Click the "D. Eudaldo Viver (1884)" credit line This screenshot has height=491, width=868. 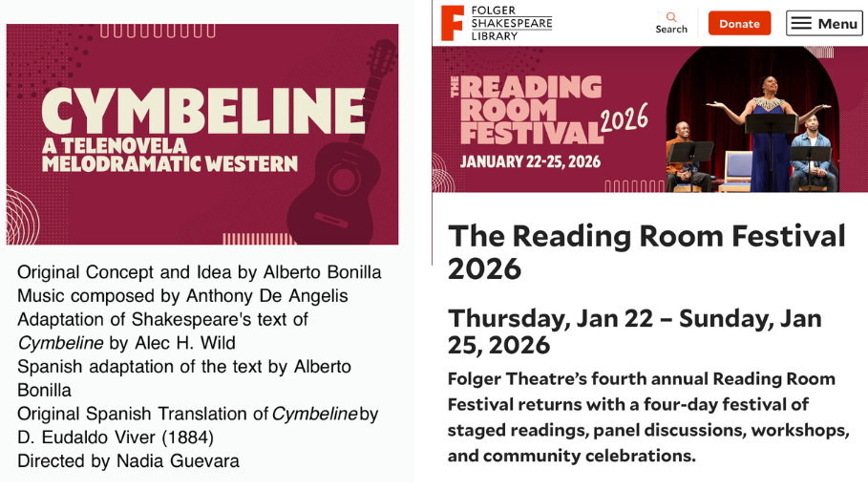(x=116, y=438)
